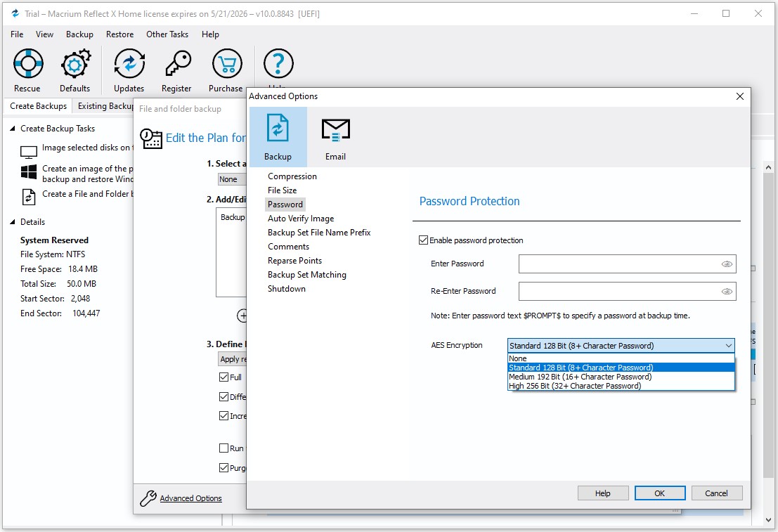Open the Defaults gear settings
The image size is (778, 532).
click(x=75, y=70)
